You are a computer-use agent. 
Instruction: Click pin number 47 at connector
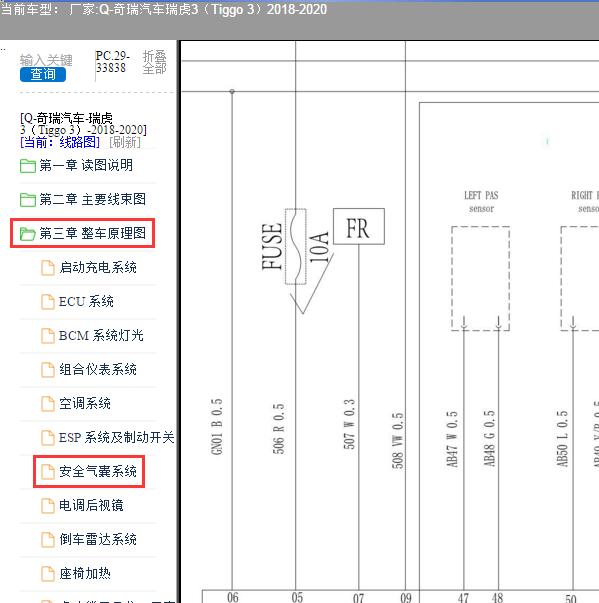point(463,598)
